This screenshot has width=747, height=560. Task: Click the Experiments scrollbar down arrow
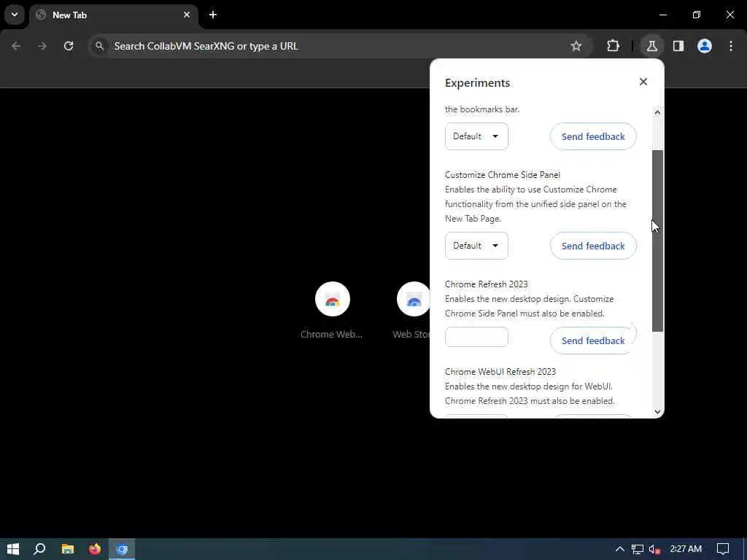click(657, 412)
